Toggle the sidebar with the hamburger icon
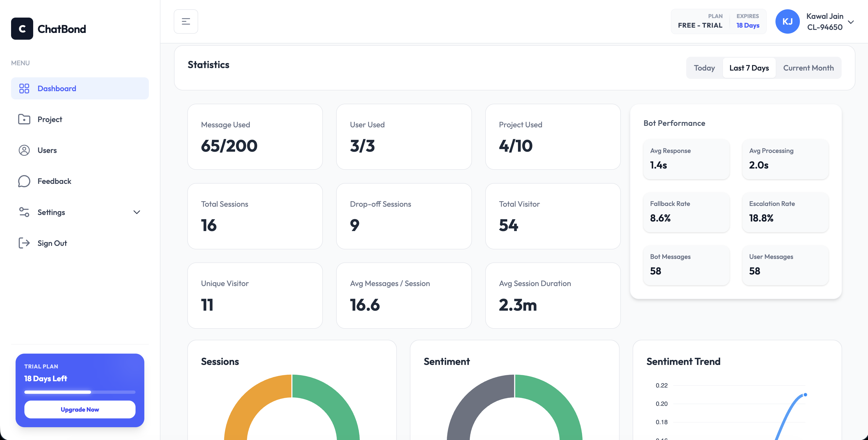Screen dimensions: 868x440 (x=186, y=21)
